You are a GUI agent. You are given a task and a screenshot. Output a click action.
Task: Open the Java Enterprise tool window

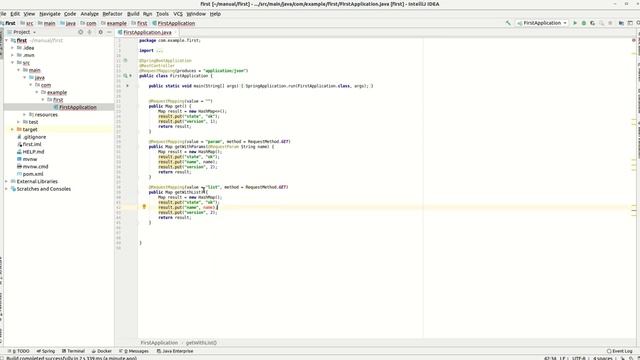click(x=175, y=351)
